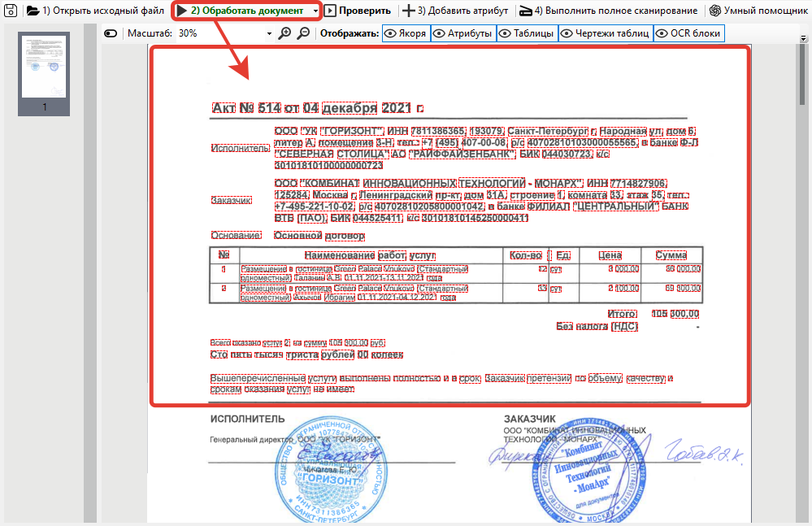
Task: Toggle OCR блоки display
Action: [688, 33]
